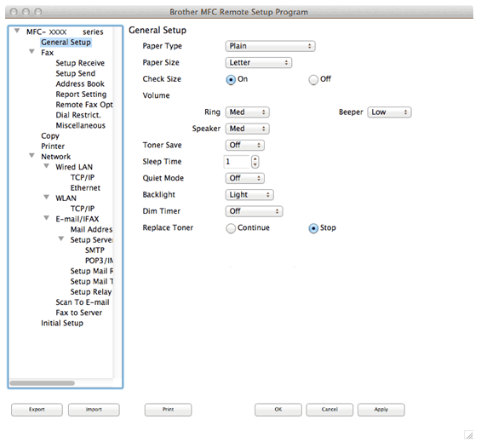The width and height of the screenshot is (481, 448).
Task: Select Scan To E-mail item
Action: pyautogui.click(x=83, y=302)
